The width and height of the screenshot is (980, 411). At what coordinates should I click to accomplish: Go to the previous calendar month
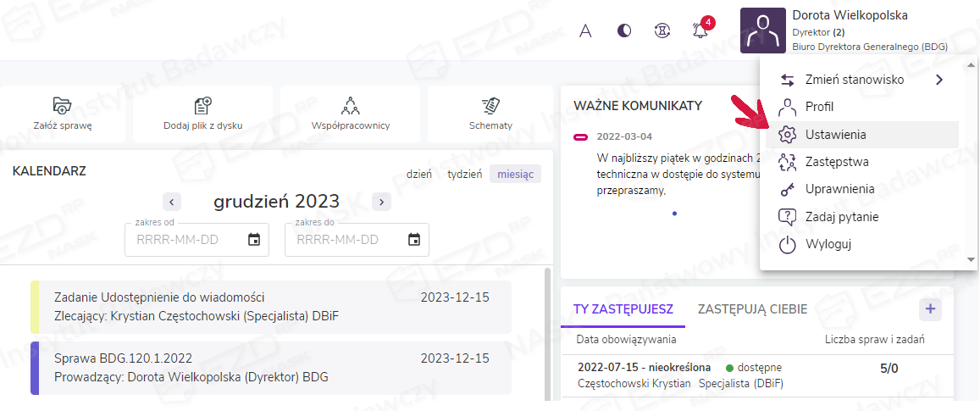point(172,202)
